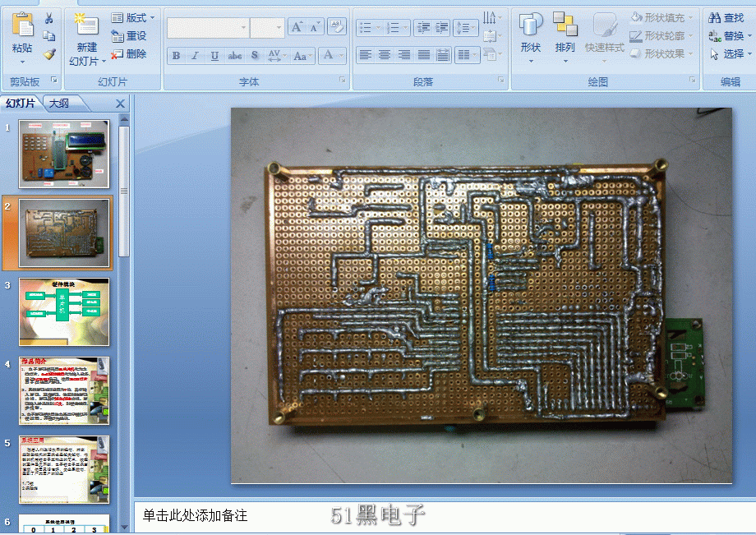Toggle underline formatting

[214, 56]
